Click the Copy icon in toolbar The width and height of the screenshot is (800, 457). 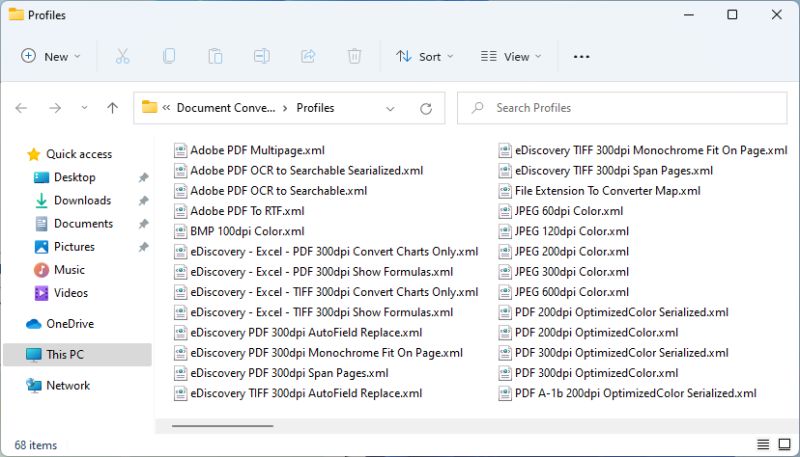[x=169, y=56]
